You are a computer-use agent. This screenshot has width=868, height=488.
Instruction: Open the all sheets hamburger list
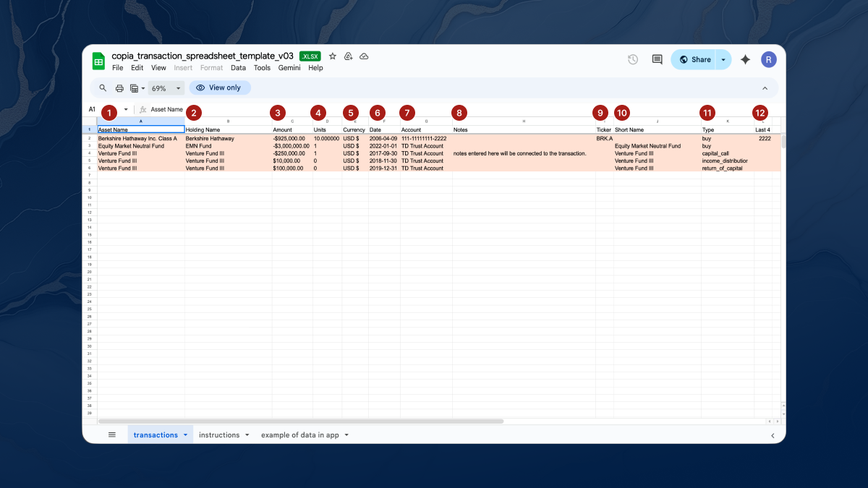(x=112, y=435)
